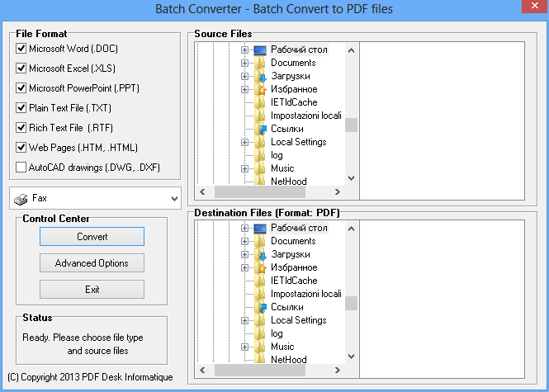Image resolution: width=549 pixels, height=392 pixels.
Task: Open Advanced Options
Action: 92,263
